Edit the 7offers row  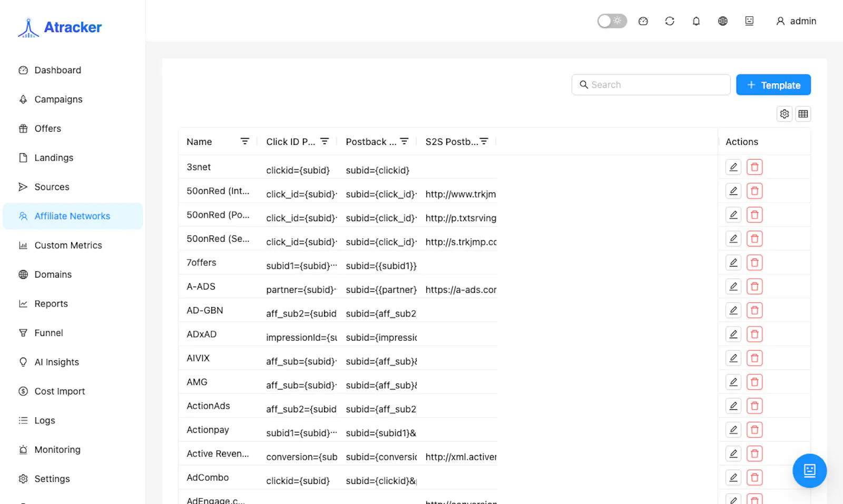(x=733, y=262)
